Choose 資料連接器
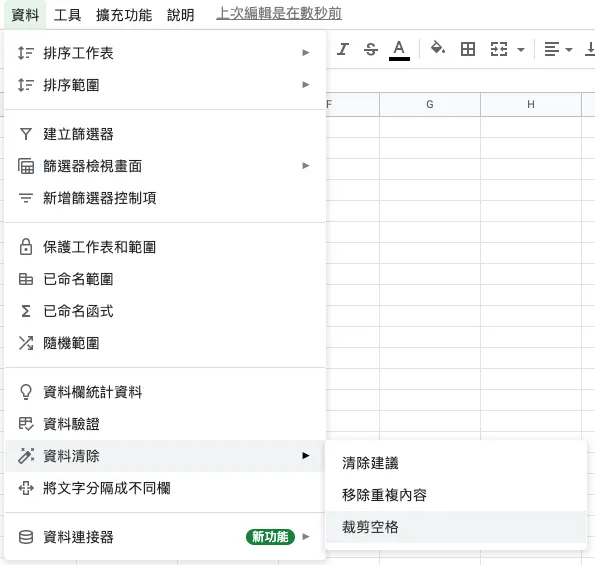 [x=165, y=537]
